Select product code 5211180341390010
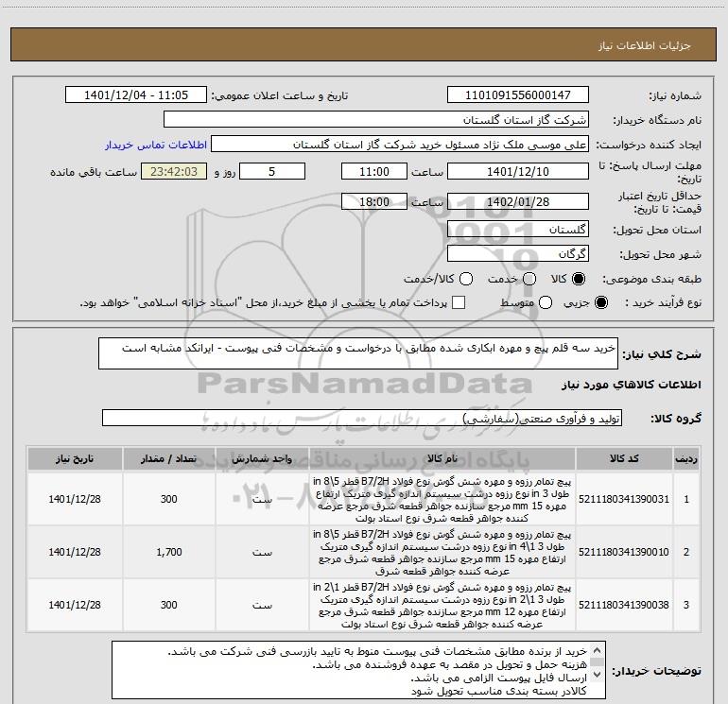Image resolution: width=728 pixels, height=704 pixels. tap(624, 552)
